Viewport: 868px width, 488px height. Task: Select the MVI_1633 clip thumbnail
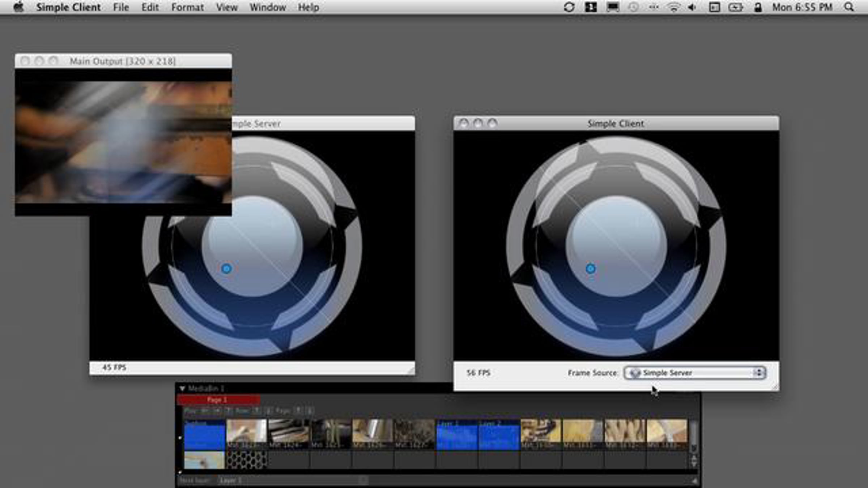tap(667, 434)
